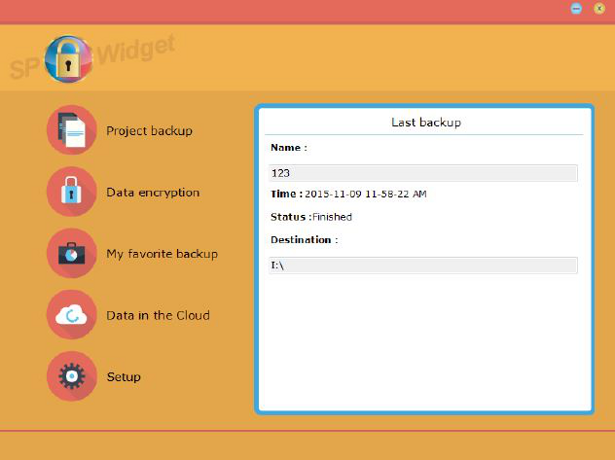Minimize the window with the blue button
Viewport: 615px width, 460px height.
point(576,8)
